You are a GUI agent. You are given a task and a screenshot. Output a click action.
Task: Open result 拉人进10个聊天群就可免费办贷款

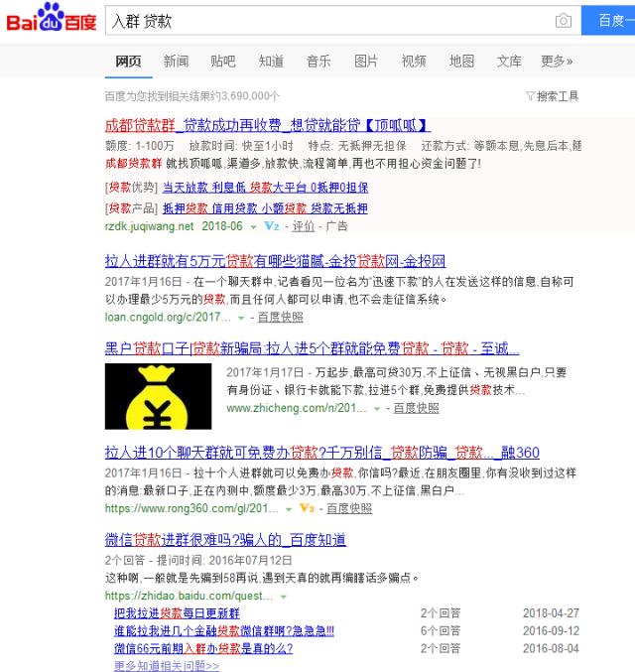coord(322,453)
